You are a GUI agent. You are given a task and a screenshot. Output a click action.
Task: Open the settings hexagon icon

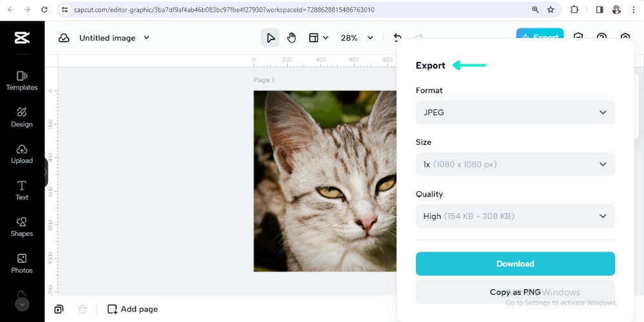coord(625,37)
